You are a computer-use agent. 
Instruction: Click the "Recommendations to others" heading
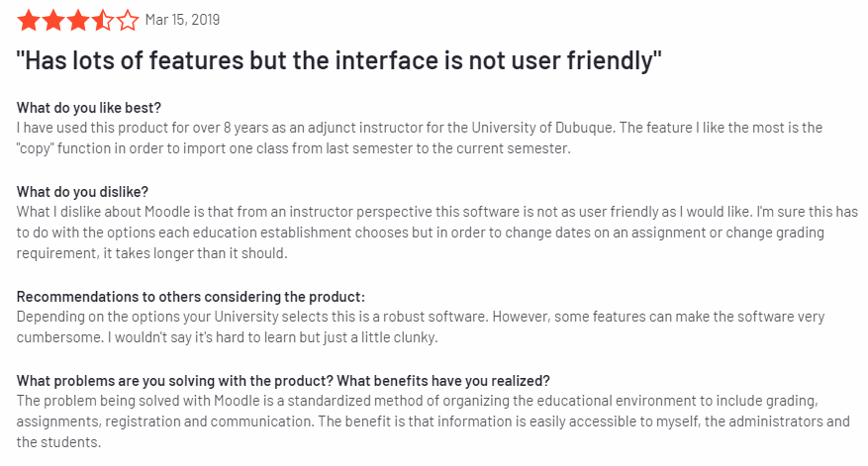tap(191, 297)
